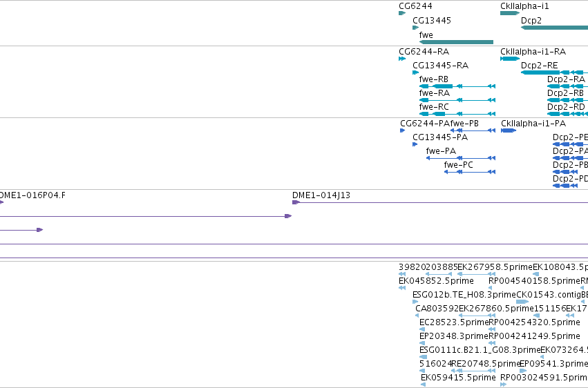
Task: Click the Dcp2-RD transcript label
Action: tap(566, 107)
